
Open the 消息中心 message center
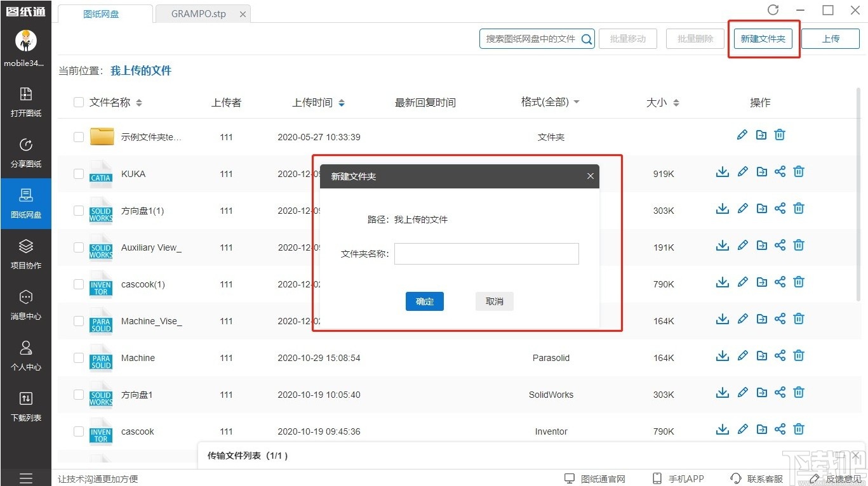(25, 305)
